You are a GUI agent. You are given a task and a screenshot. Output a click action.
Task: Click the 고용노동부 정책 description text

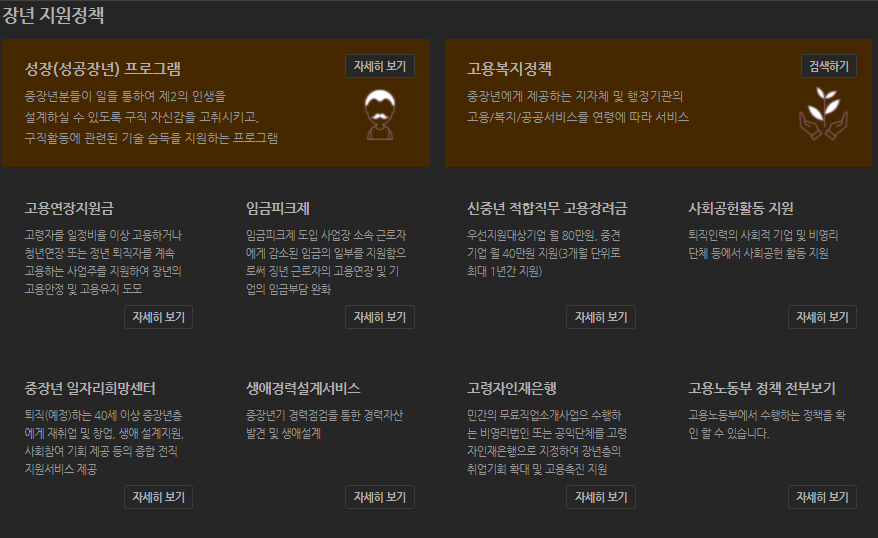click(767, 424)
